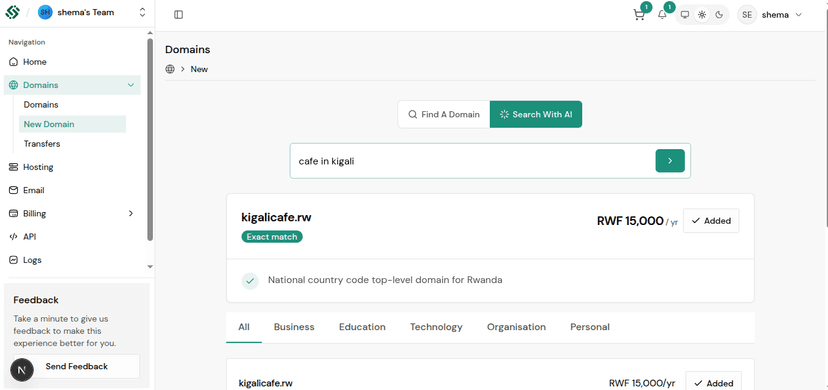828x390 pixels.
Task: Click the Billing card icon
Action: point(13,213)
